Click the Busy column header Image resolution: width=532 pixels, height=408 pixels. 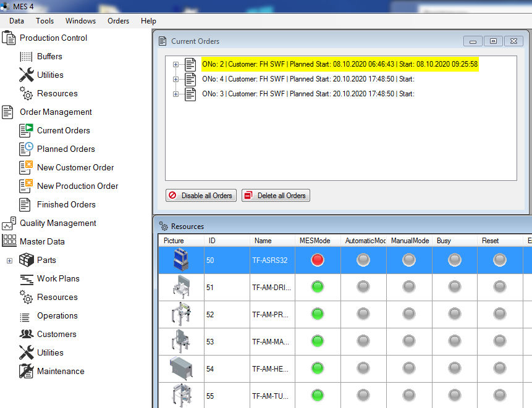[x=455, y=241]
